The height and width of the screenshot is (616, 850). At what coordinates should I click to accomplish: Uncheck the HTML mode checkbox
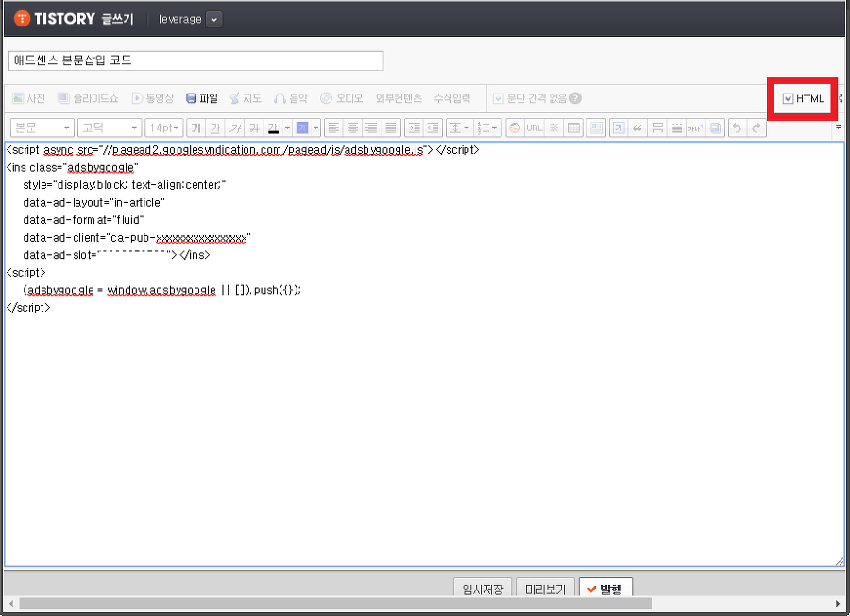click(x=789, y=98)
